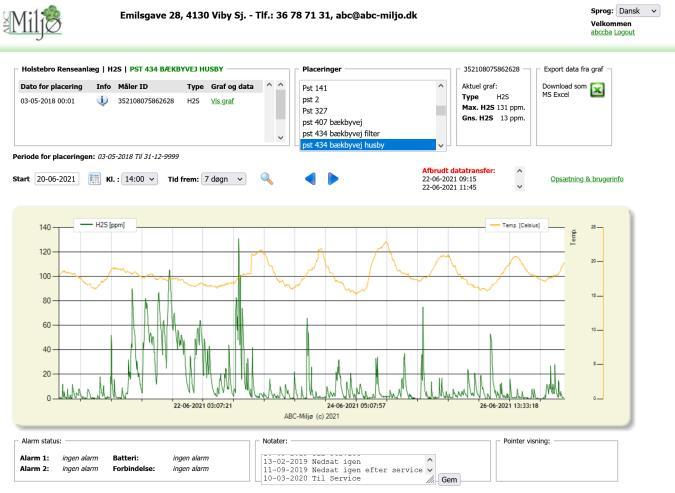This screenshot has width=675, height=493.
Task: Click the placement table scrollbar thumb
Action: (281, 104)
